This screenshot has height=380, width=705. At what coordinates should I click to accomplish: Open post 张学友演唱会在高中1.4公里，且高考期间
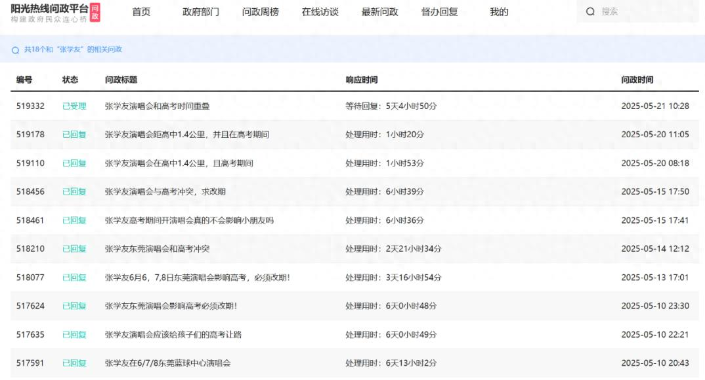[179, 163]
